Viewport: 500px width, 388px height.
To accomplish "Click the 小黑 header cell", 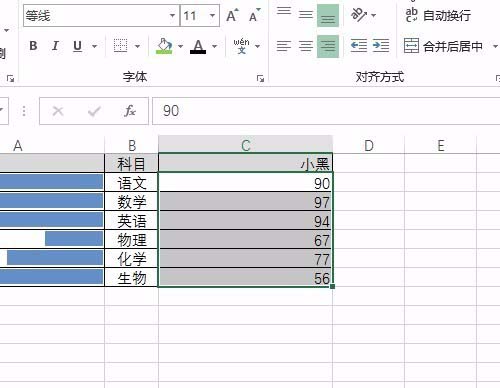I will pyautogui.click(x=246, y=164).
